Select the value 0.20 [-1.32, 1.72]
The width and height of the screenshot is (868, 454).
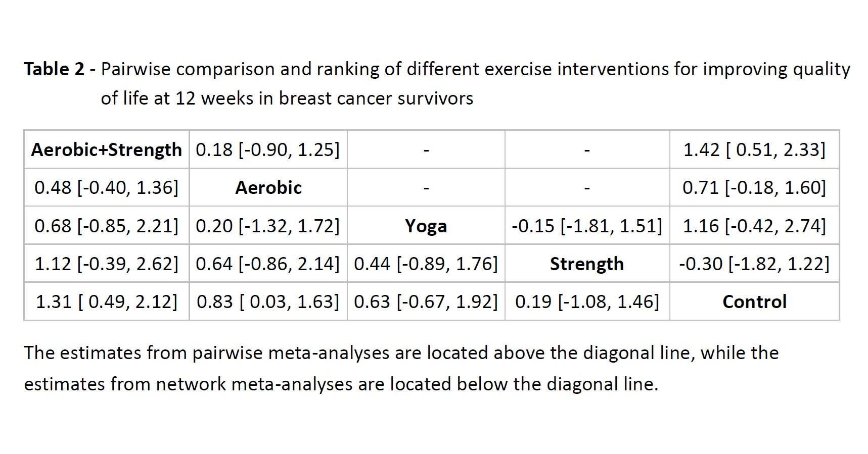267,226
